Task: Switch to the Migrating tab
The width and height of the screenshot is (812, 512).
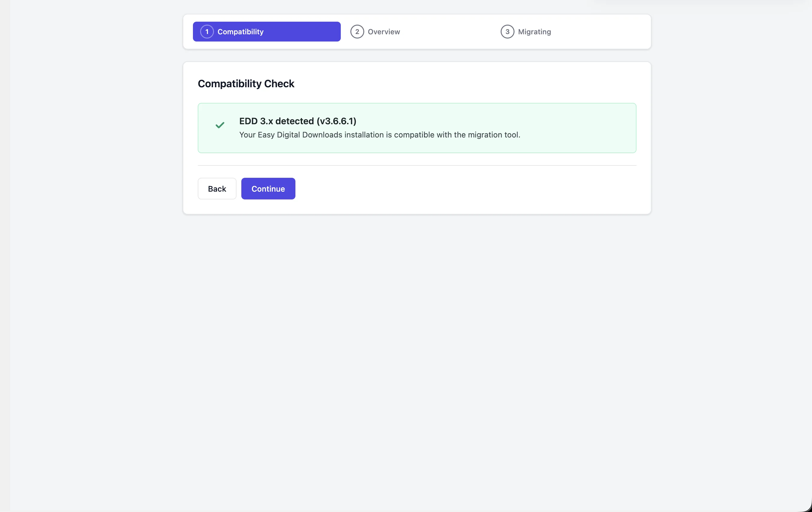Action: 526,31
